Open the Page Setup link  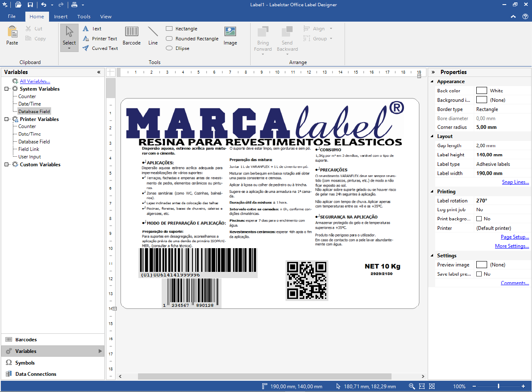tap(515, 237)
